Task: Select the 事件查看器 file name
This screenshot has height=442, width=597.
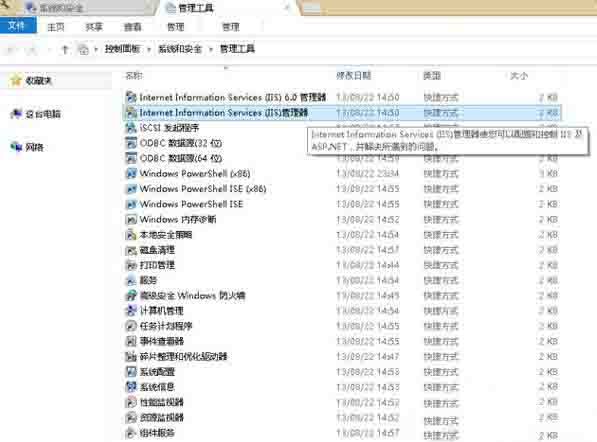Action: tap(161, 341)
